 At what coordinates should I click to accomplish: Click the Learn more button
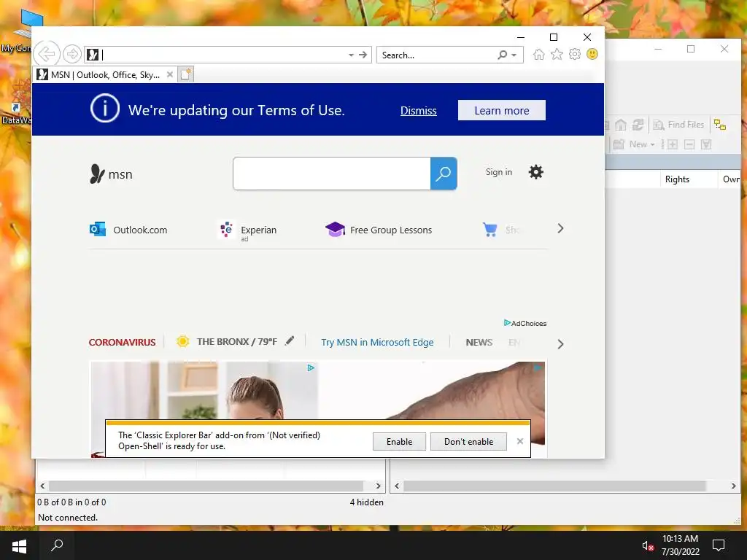coord(502,111)
